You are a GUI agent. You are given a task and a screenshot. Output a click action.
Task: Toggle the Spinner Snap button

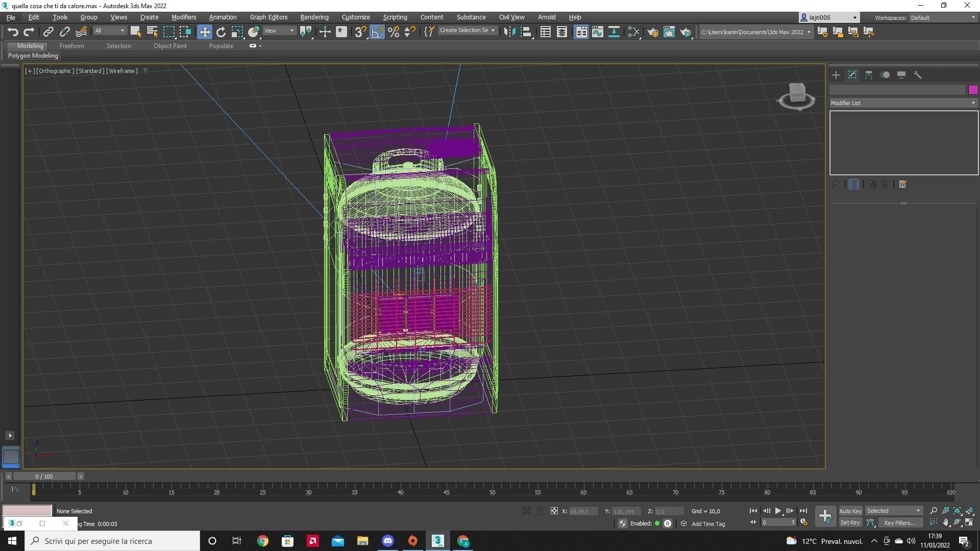click(410, 32)
